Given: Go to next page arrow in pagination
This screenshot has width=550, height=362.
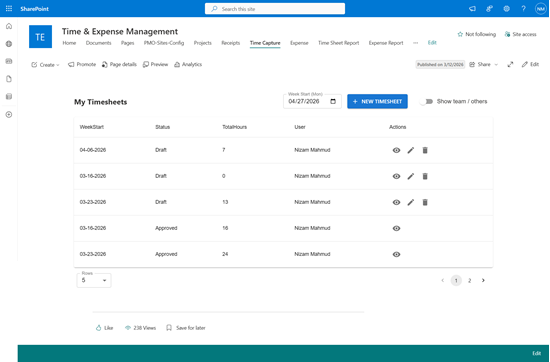Looking at the screenshot, I should point(483,280).
